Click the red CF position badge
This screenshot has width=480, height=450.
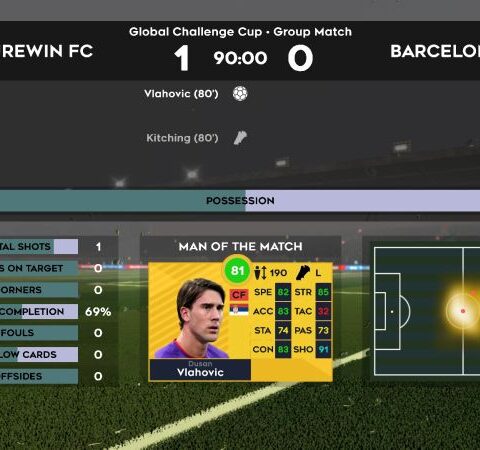click(239, 295)
